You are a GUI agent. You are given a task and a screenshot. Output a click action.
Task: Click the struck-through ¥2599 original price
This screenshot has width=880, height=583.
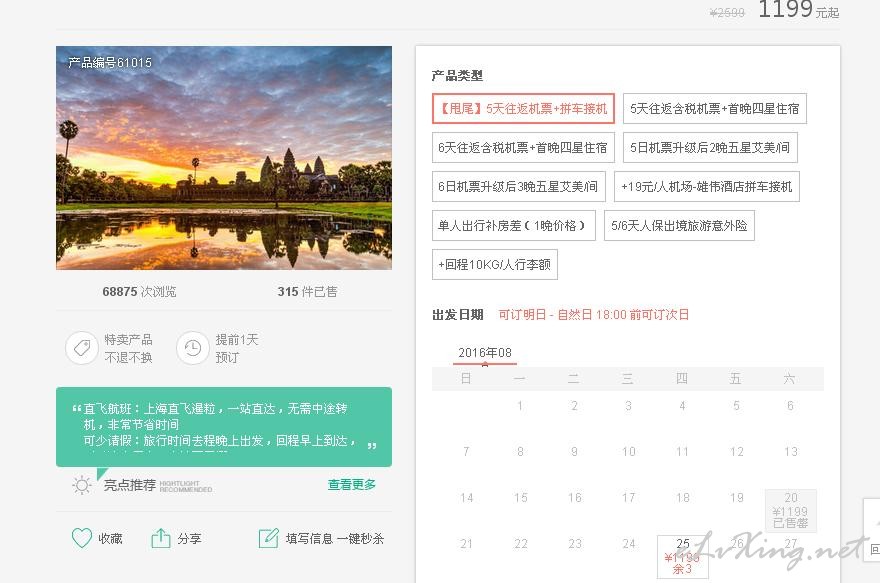point(727,12)
